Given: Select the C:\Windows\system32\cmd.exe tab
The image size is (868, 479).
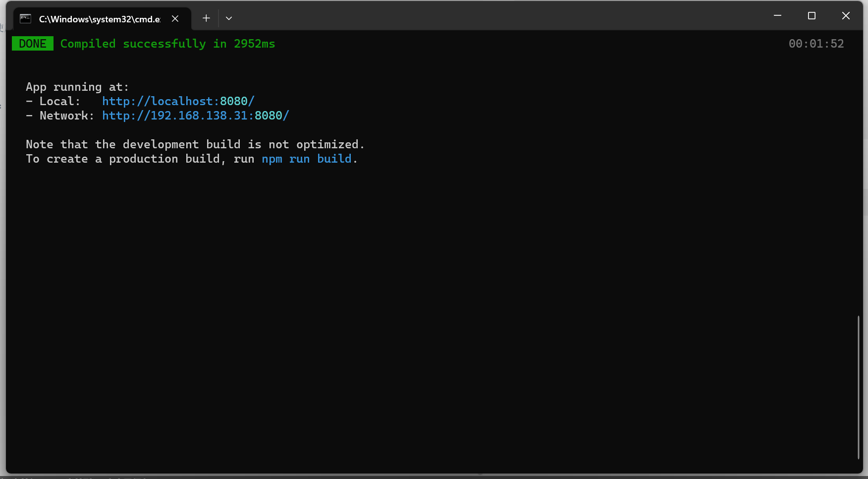Looking at the screenshot, I should (x=102, y=19).
